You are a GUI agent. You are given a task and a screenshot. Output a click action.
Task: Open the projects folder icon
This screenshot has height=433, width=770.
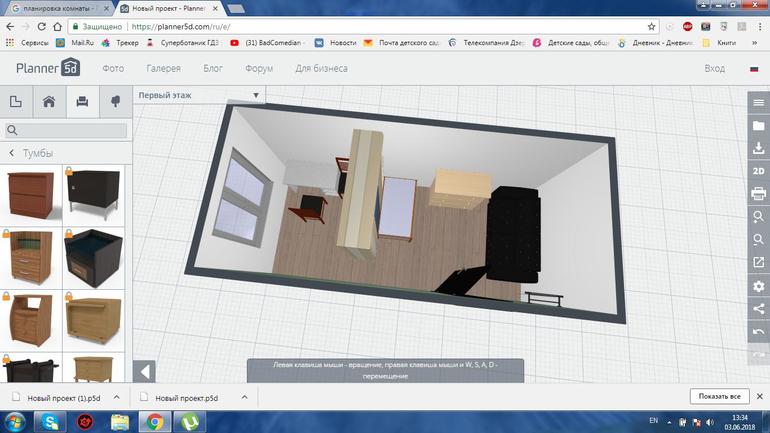click(758, 126)
